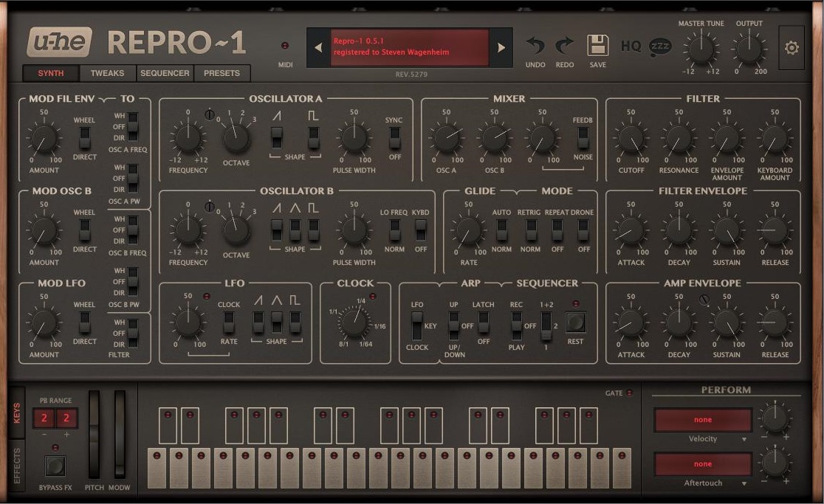The width and height of the screenshot is (824, 504).
Task: Open the KEYS side tab
Action: click(16, 413)
